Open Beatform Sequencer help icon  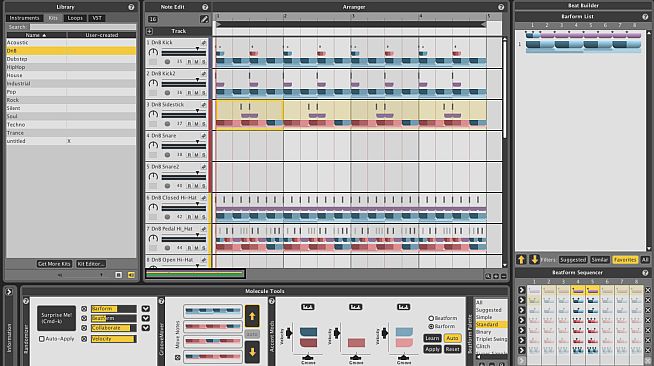[645, 273]
